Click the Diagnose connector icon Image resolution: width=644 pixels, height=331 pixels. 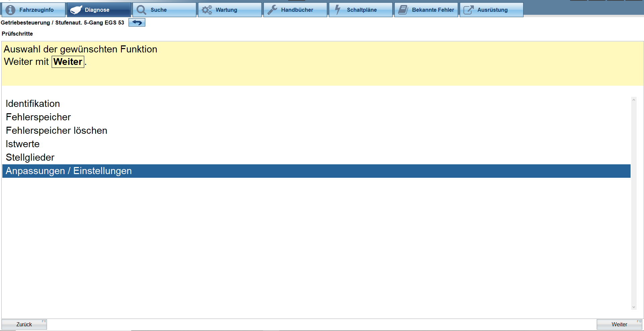[76, 10]
